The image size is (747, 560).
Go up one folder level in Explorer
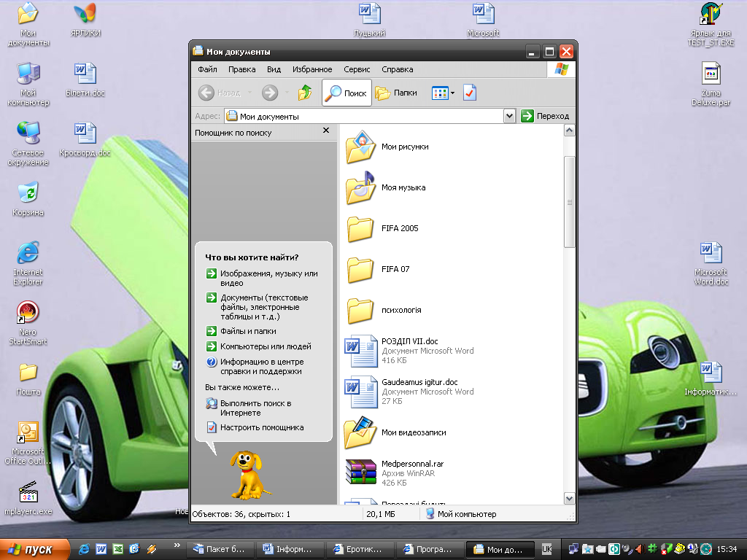[x=305, y=93]
